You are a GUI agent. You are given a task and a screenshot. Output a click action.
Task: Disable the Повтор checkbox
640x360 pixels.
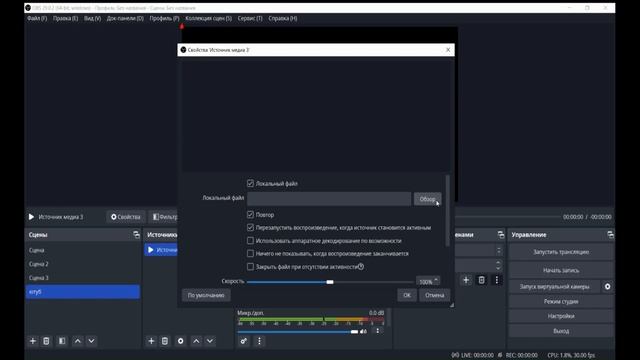coord(251,215)
